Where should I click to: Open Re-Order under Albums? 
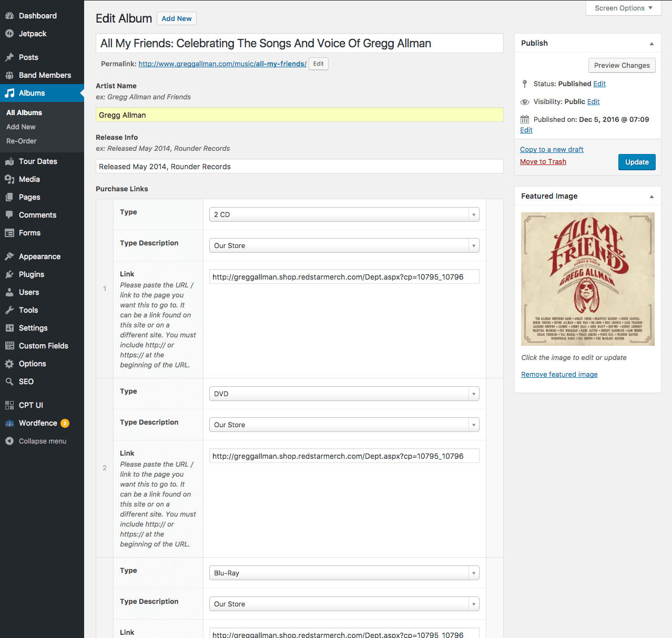point(22,141)
